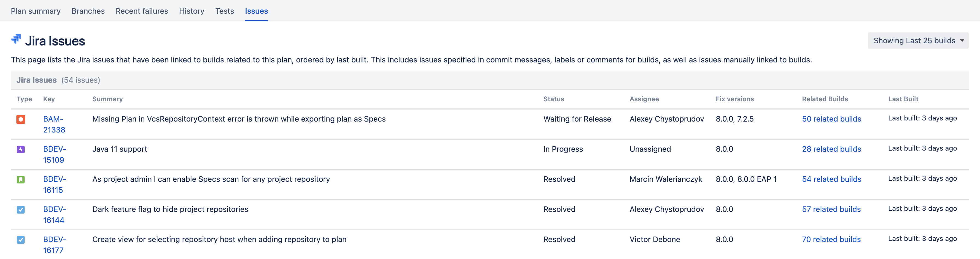The image size is (980, 259).
Task: Click 'Create view for selecting repository host' summary
Action: point(220,239)
